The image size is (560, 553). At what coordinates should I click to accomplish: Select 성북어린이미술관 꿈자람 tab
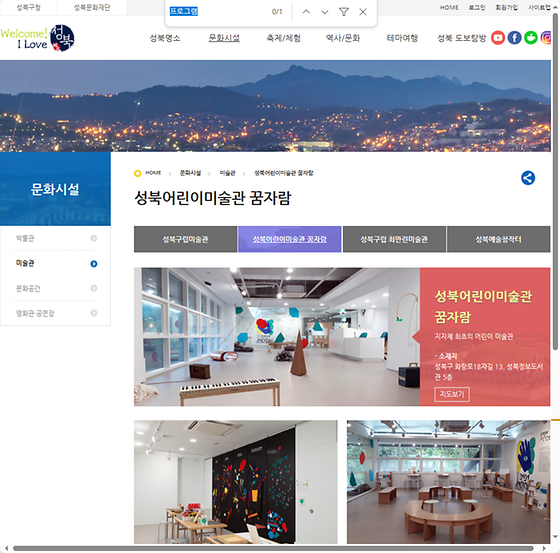tap(290, 239)
